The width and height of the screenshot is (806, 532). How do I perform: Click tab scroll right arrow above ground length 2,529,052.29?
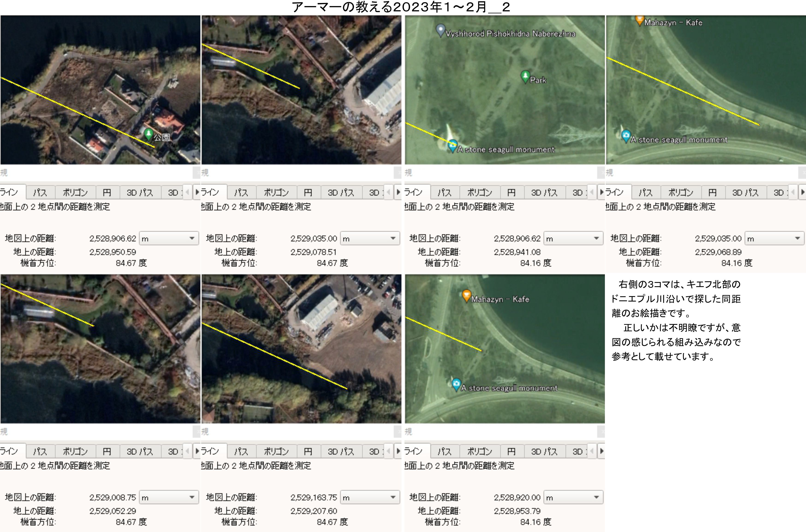coord(196,451)
